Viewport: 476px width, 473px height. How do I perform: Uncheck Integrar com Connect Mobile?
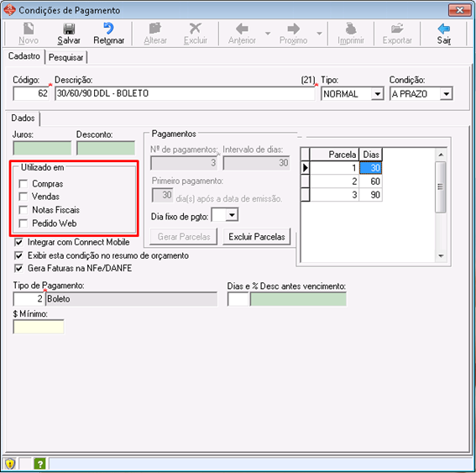pyautogui.click(x=18, y=242)
